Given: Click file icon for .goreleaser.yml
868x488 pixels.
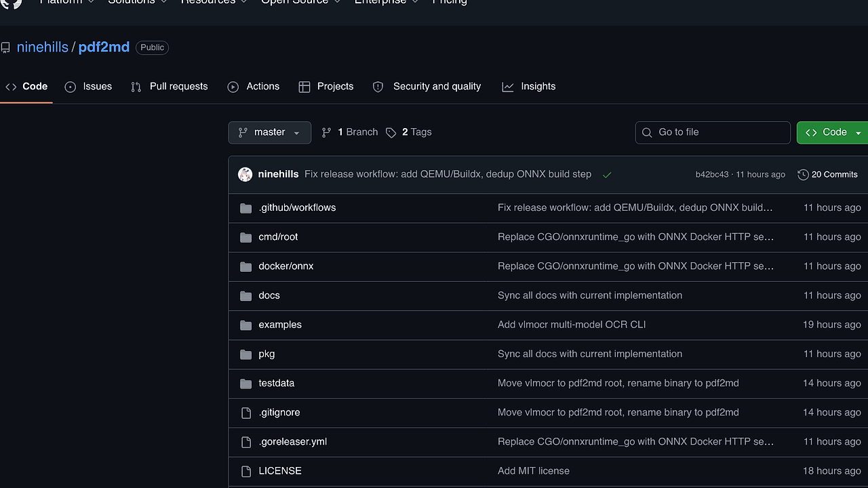Looking at the screenshot, I should [246, 441].
